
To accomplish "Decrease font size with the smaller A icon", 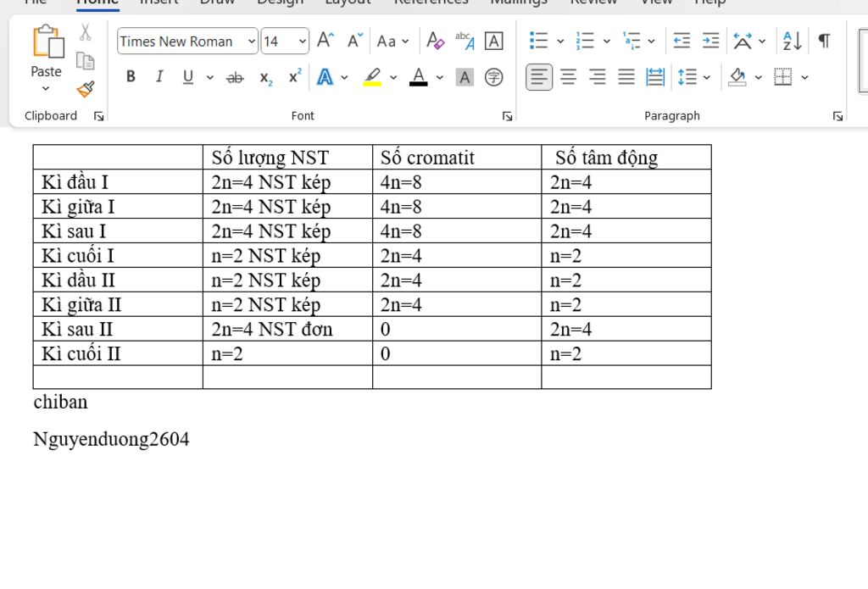I will pos(354,41).
